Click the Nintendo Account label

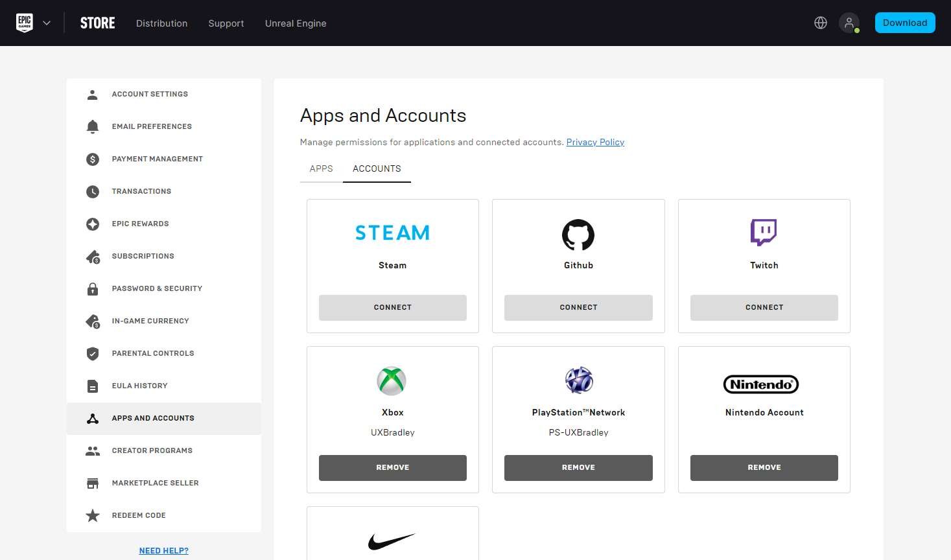[764, 413]
